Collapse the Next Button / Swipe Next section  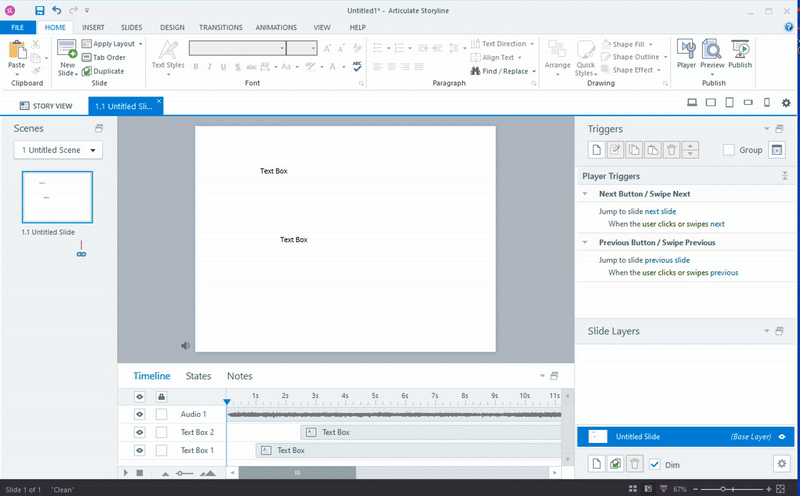pyautogui.click(x=586, y=194)
